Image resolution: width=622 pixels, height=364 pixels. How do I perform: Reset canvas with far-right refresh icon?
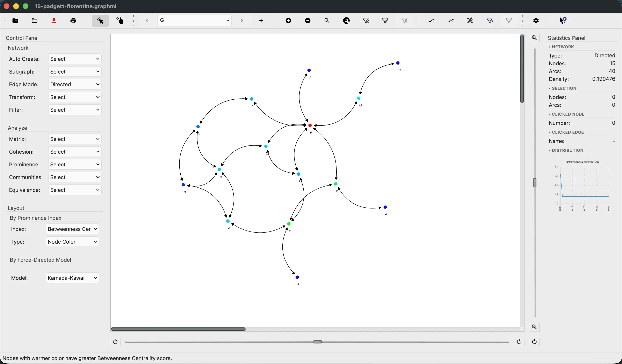[x=534, y=342]
